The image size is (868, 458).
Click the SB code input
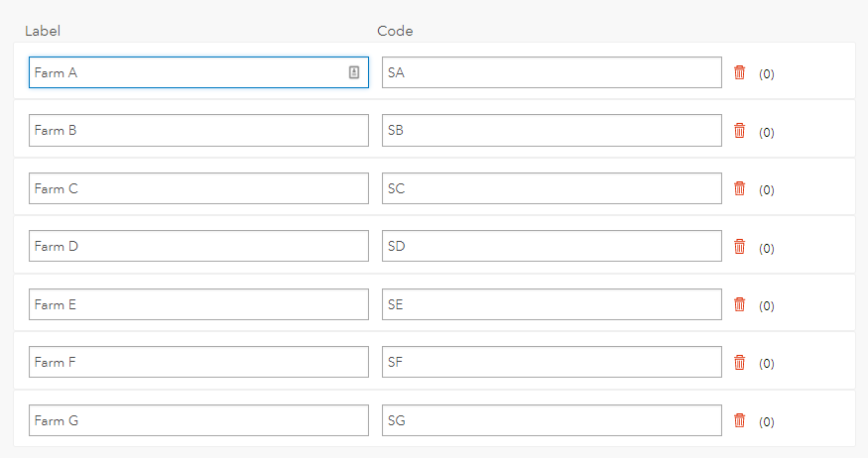[x=552, y=130]
